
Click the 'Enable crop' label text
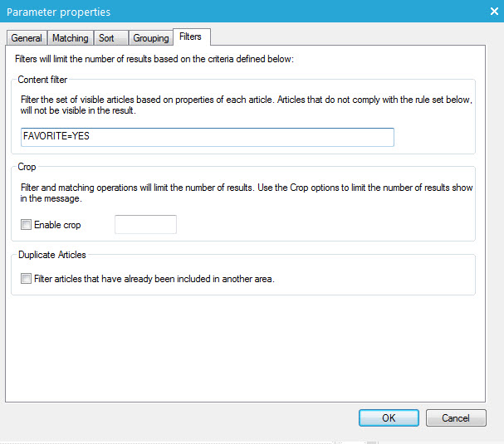tap(57, 225)
